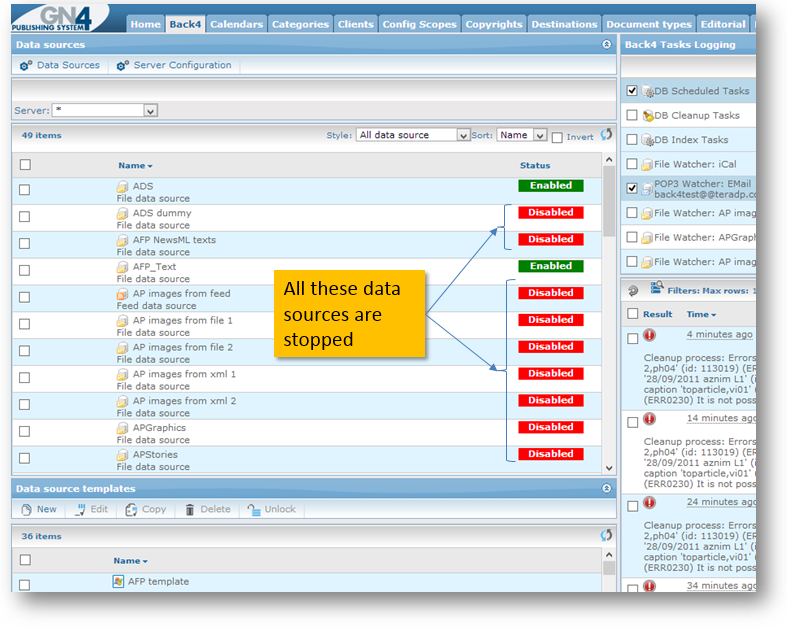Open the Style dropdown
The height and width of the screenshot is (628, 787).
413,135
